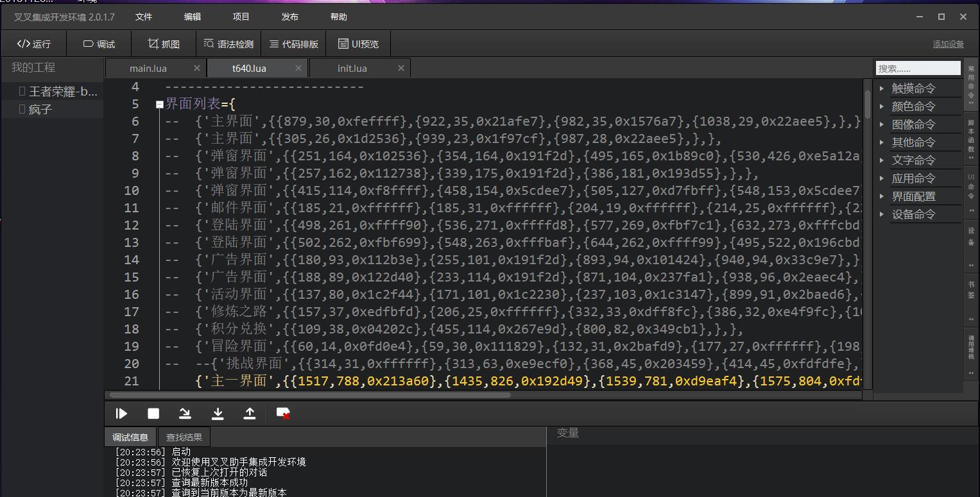Image resolution: width=980 pixels, height=497 pixels.
Task: Click the step over debug icon
Action: 185,414
